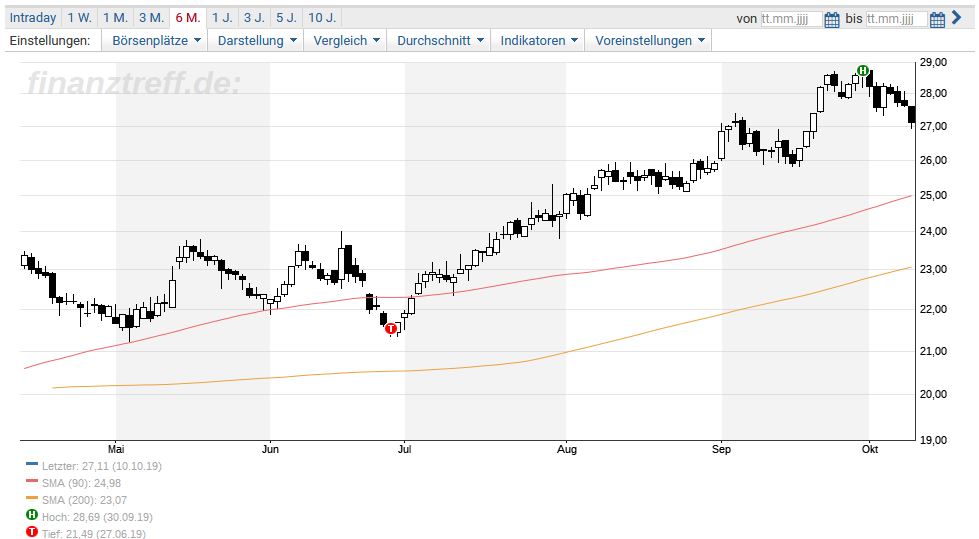Select the 1 M. time range tab
This screenshot has width=979, height=539.
(x=116, y=17)
